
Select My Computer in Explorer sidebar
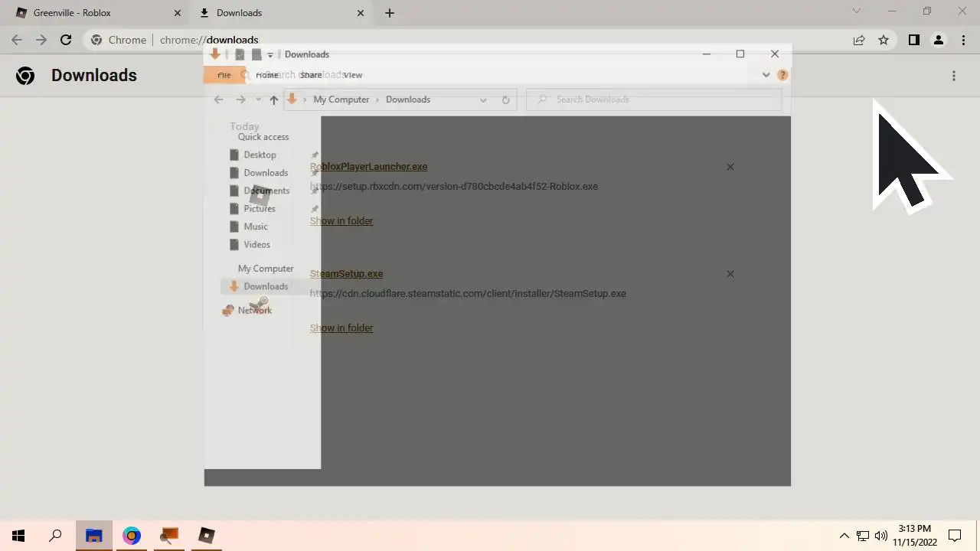(266, 269)
